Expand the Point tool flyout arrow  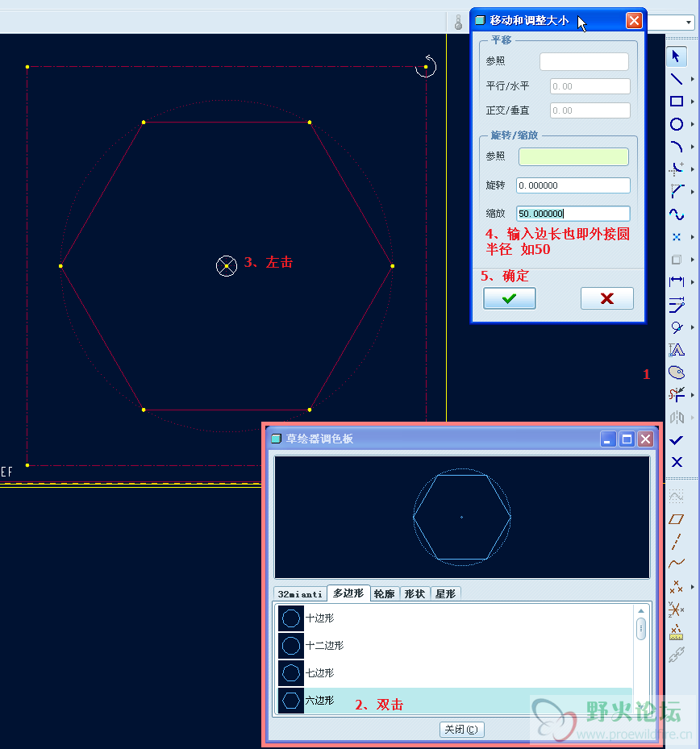coord(693,237)
